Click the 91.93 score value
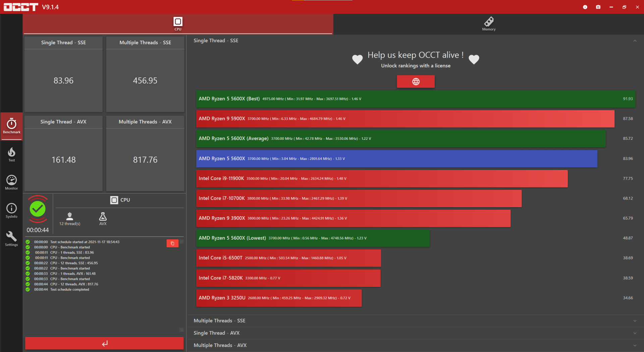This screenshot has width=644, height=352. 628,99
